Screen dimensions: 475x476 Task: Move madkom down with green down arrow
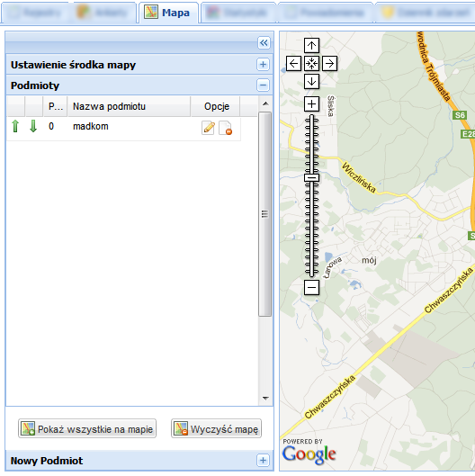[x=33, y=126]
